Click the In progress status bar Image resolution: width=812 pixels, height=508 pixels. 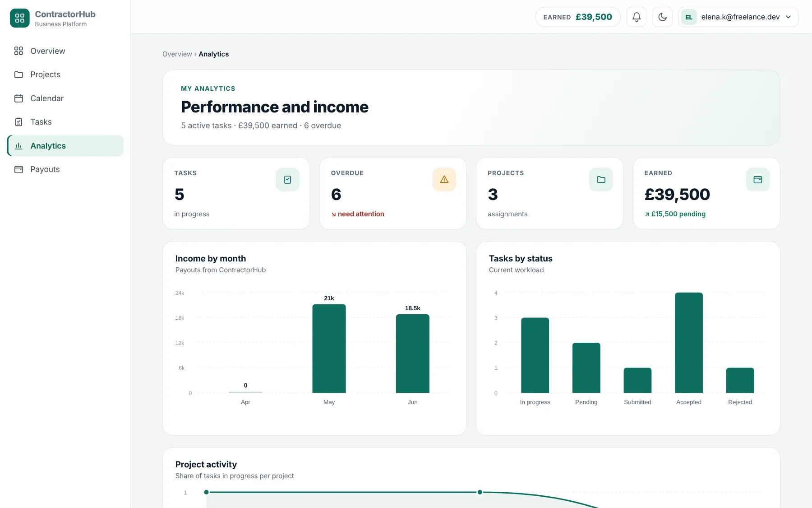point(535,355)
